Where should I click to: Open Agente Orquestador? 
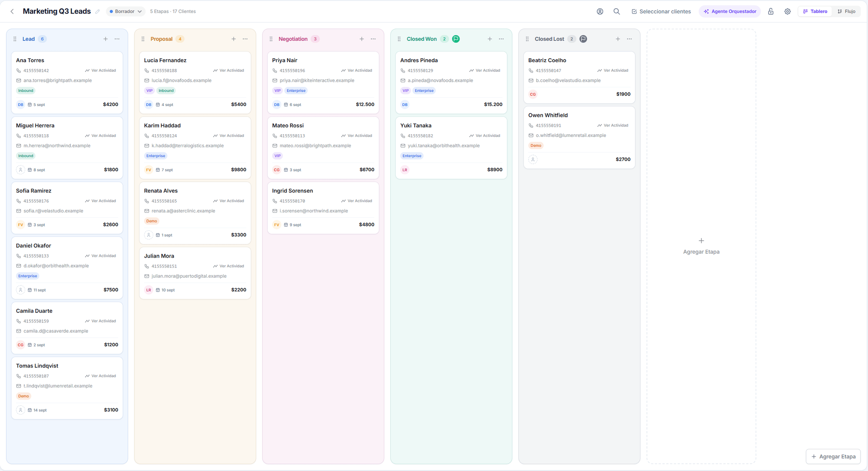click(x=730, y=11)
